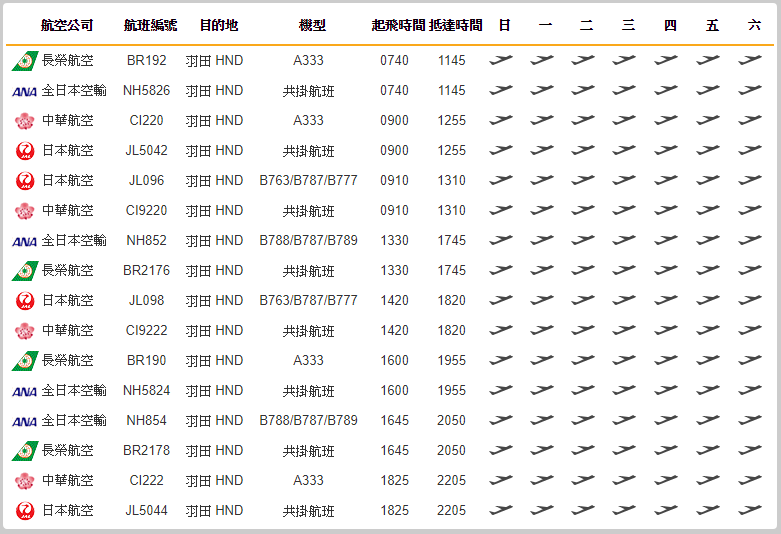Screen dimensions: 781x534
Task: Click the China Airlines logo beside CI9222
Action: [x=24, y=331]
